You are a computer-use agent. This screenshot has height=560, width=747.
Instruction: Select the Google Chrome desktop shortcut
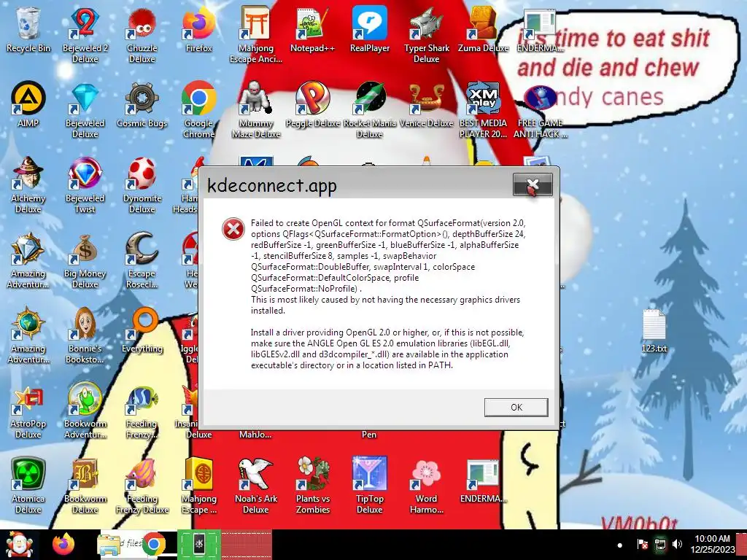(x=198, y=110)
